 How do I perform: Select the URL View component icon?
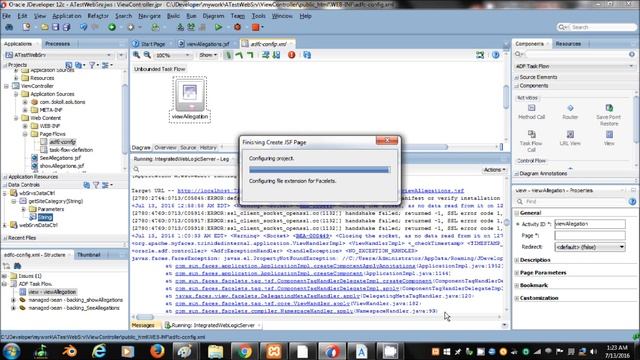[x=570, y=134]
